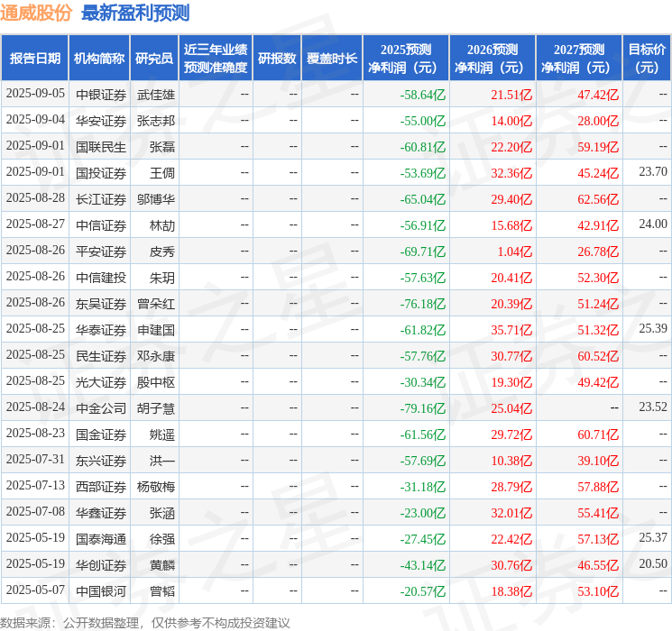Select researcher 邬博华
The image size is (672, 631).
pos(155,199)
